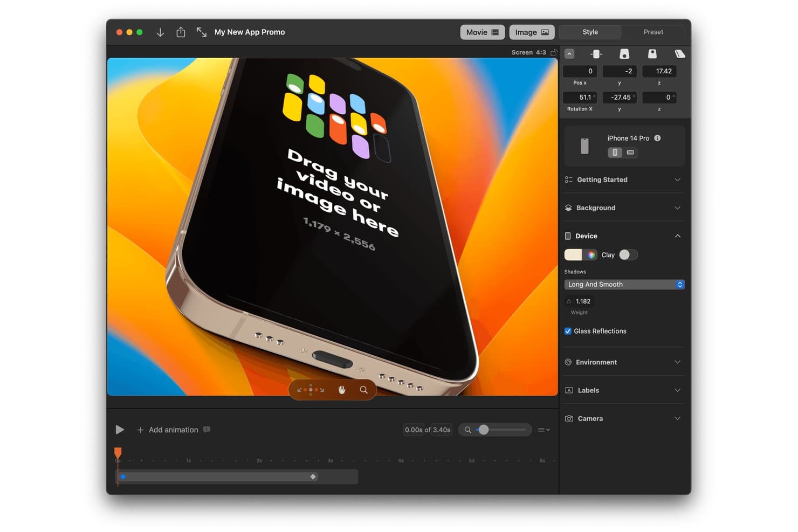Click the move-axis arrows tool in preview

[311, 390]
